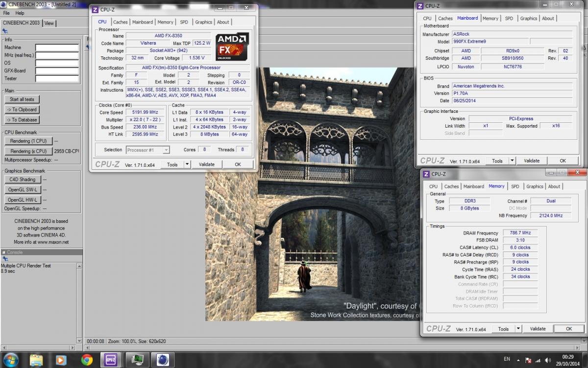Image resolution: width=588 pixels, height=368 pixels.
Task: Open SPD tab in CPU-Z processor window
Action: [184, 22]
